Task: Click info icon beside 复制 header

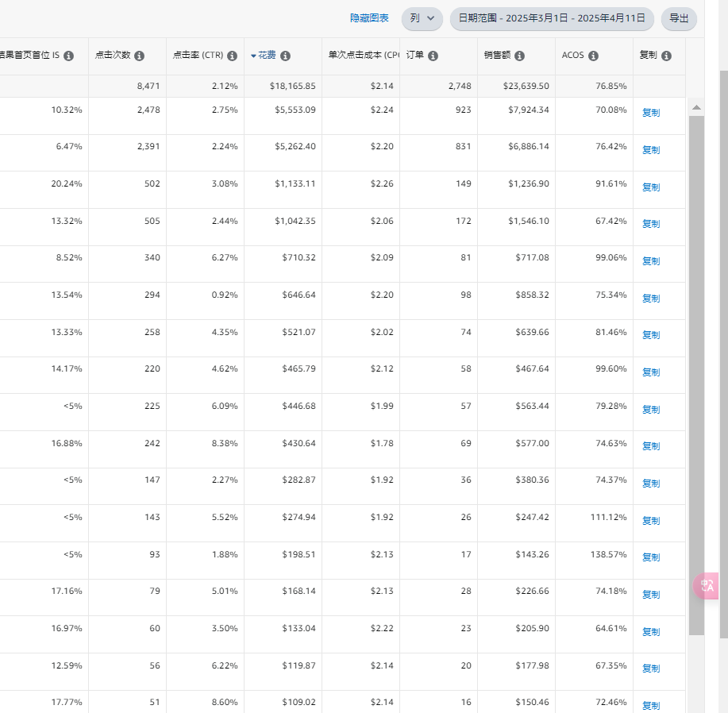Action: 666,56
